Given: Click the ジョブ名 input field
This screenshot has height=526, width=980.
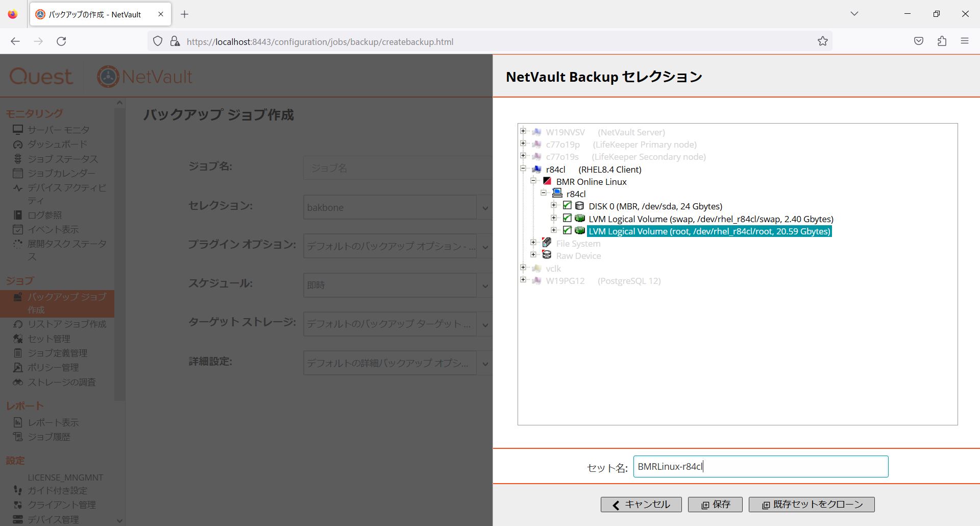Looking at the screenshot, I should pos(398,168).
